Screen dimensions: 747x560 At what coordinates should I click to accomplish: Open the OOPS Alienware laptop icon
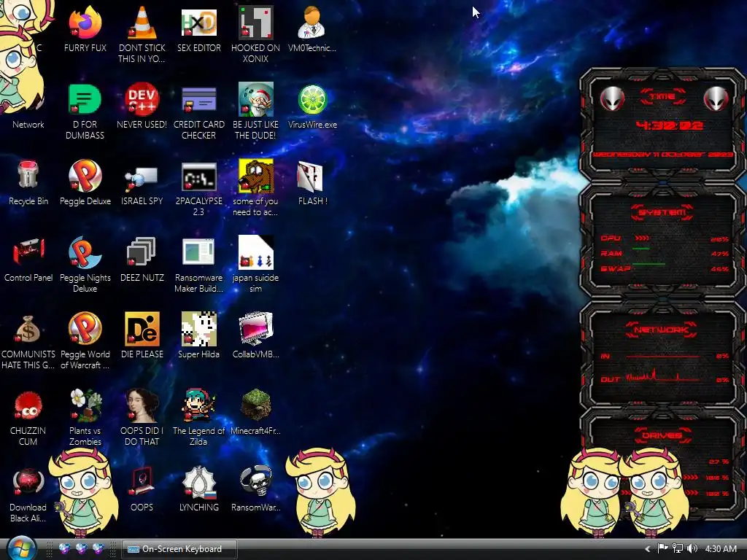tap(142, 482)
